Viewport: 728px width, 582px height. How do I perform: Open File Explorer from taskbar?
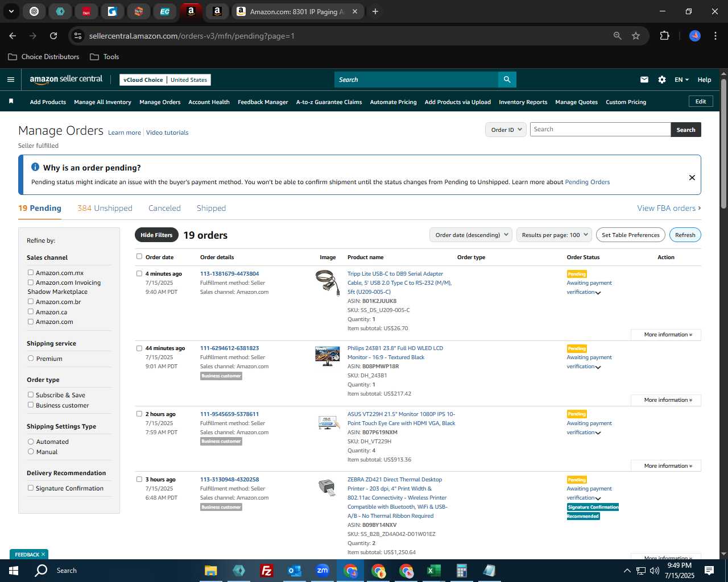(211, 571)
